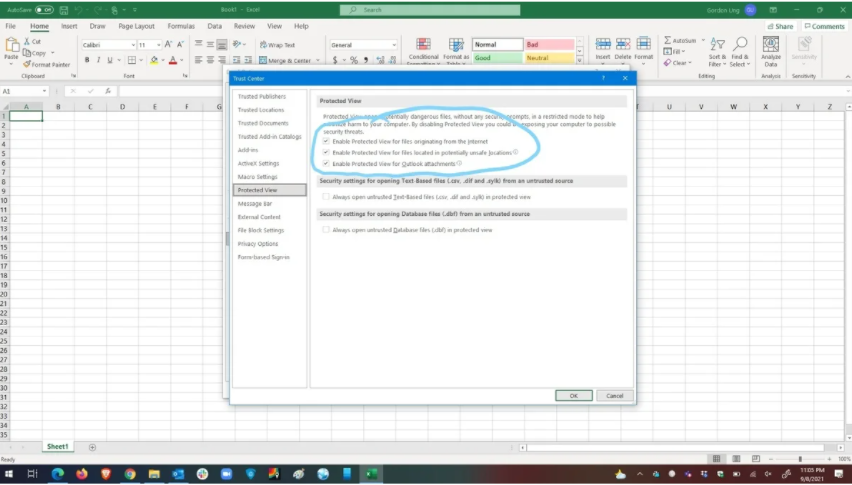Open the AutoSum dropdown arrow

tap(701, 41)
